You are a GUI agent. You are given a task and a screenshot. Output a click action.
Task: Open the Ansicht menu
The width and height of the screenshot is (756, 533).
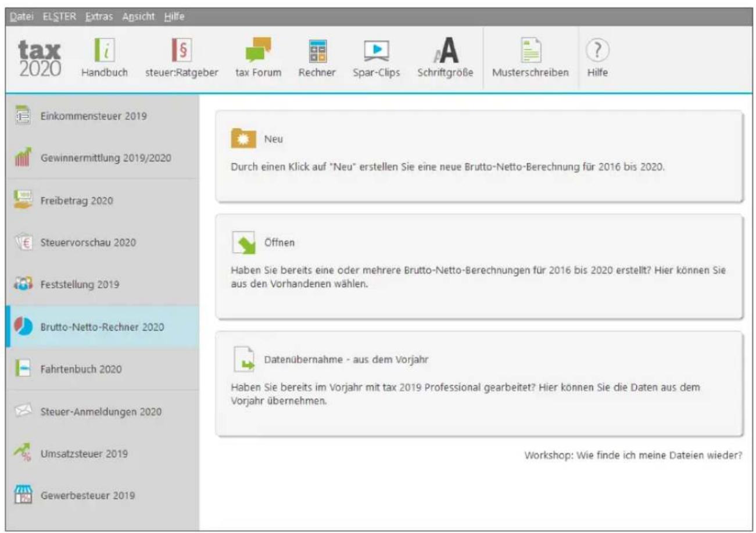coord(138,16)
